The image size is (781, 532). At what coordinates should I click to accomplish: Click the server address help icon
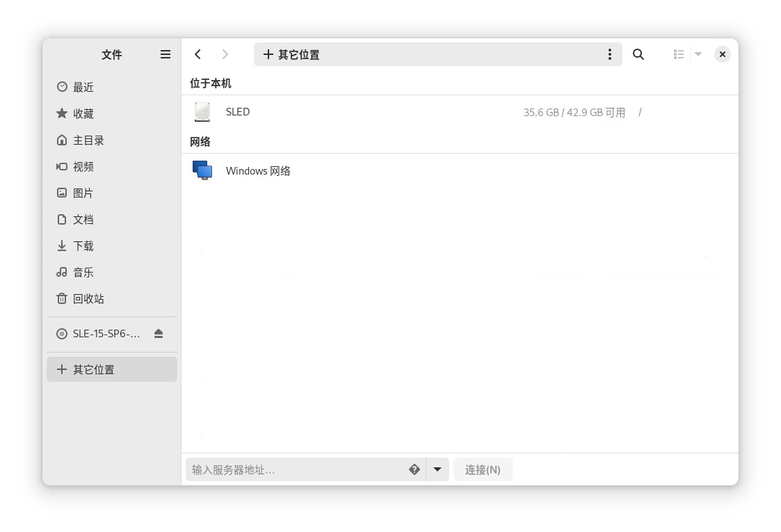pos(414,469)
